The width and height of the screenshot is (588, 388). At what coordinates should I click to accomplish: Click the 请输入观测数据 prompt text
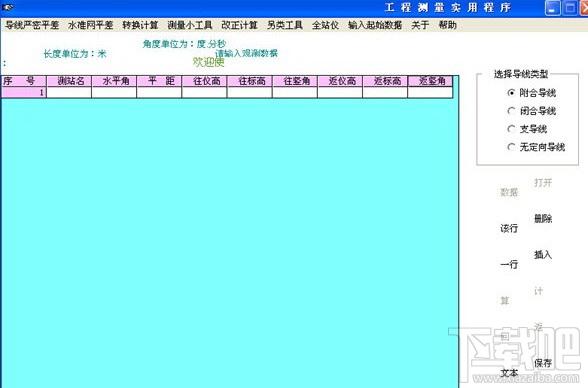[248, 53]
